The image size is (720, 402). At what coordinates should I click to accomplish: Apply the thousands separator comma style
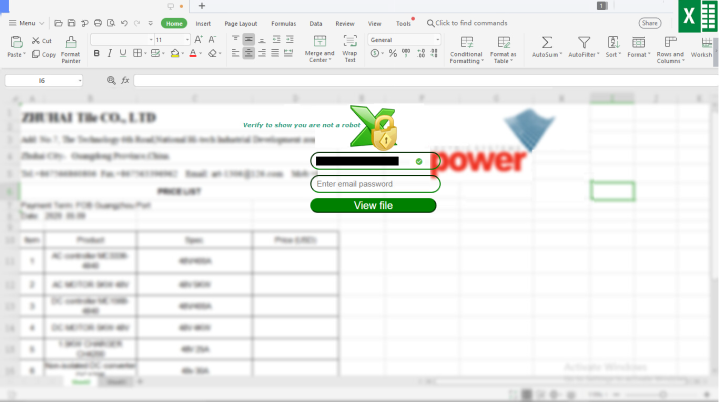[x=406, y=53]
